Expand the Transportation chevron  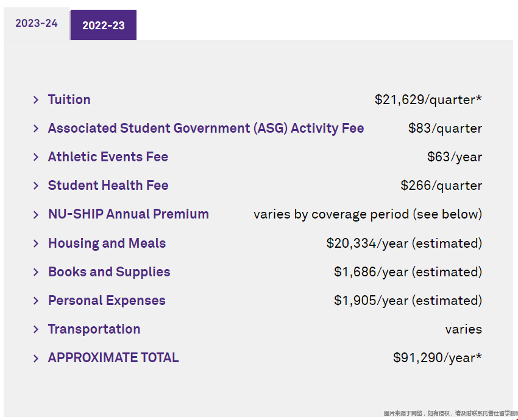pyautogui.click(x=36, y=329)
